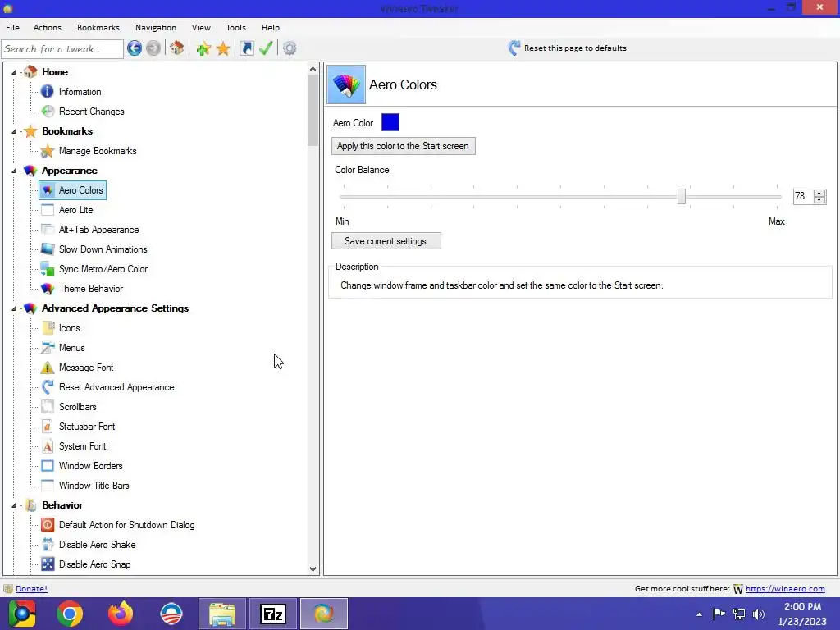
Task: Click the Information tree icon
Action: click(47, 92)
